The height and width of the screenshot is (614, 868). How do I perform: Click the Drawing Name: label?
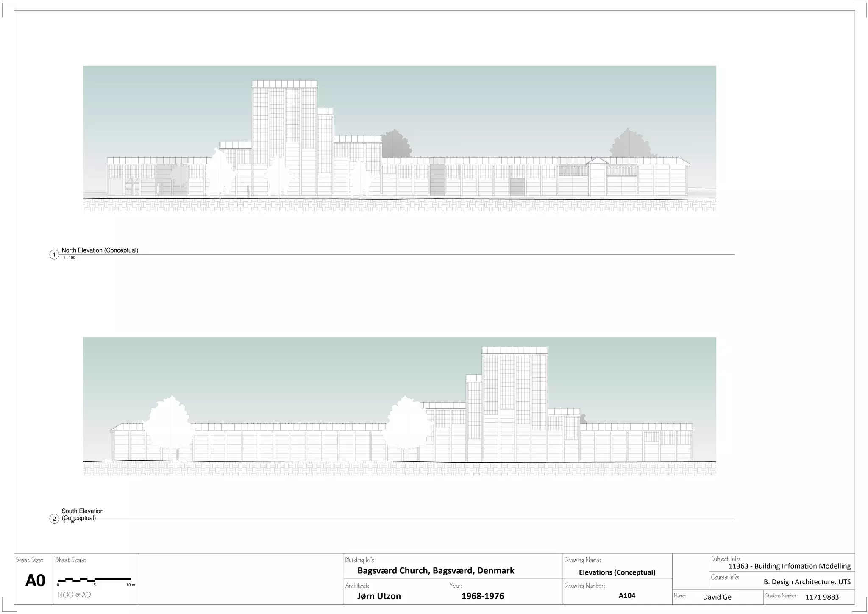tap(583, 560)
